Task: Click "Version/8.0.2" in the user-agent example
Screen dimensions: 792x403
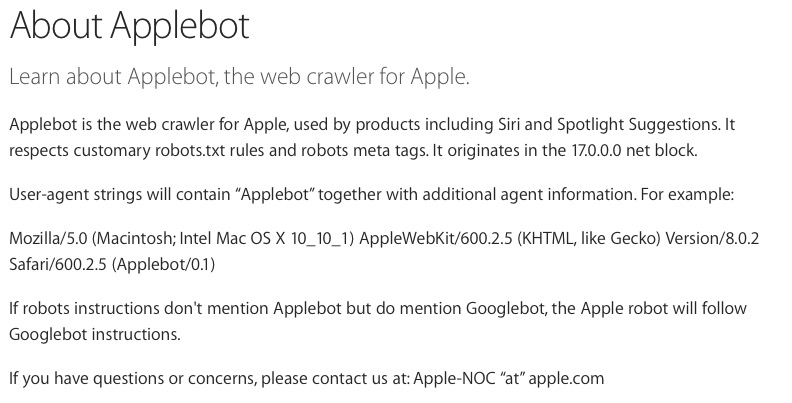Action: tap(712, 238)
